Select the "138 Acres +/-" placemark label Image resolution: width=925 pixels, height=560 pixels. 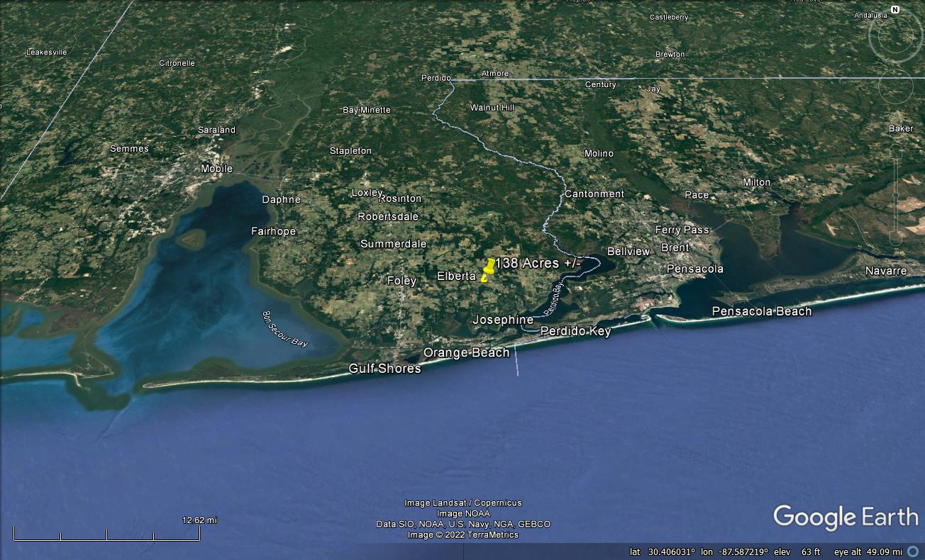point(538,263)
